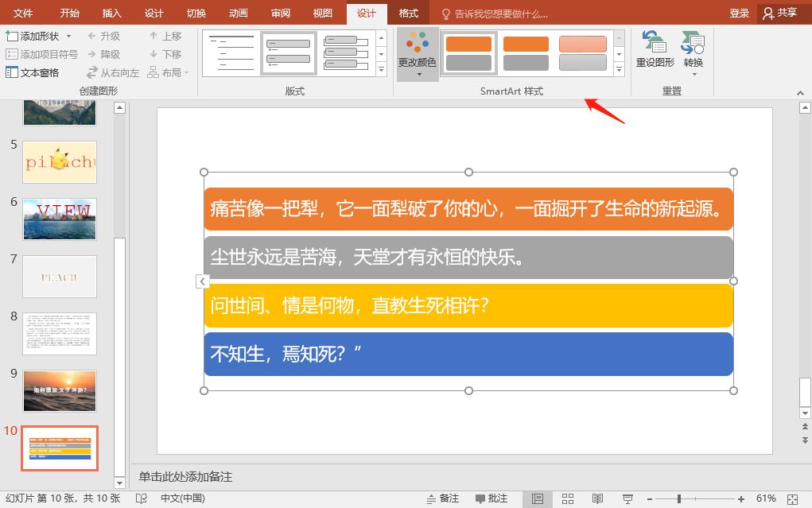Expand the SmartArt styles gallery
The image size is (812, 508).
pyautogui.click(x=619, y=71)
